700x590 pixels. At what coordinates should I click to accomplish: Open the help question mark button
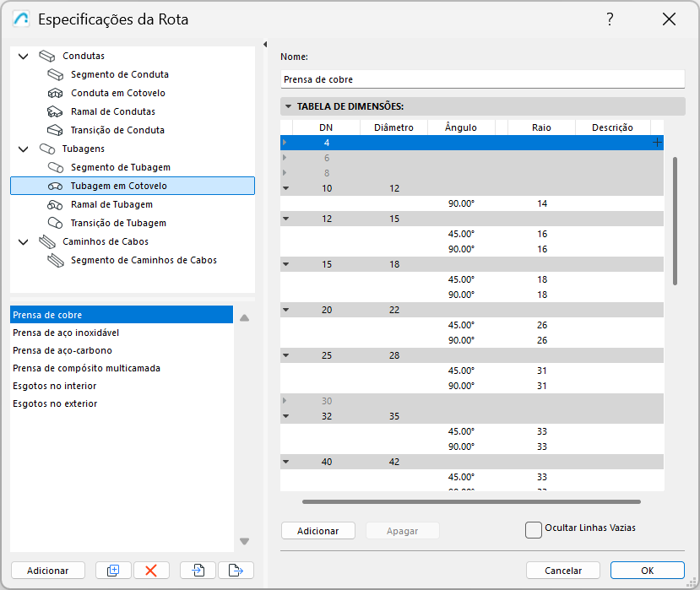click(x=610, y=19)
